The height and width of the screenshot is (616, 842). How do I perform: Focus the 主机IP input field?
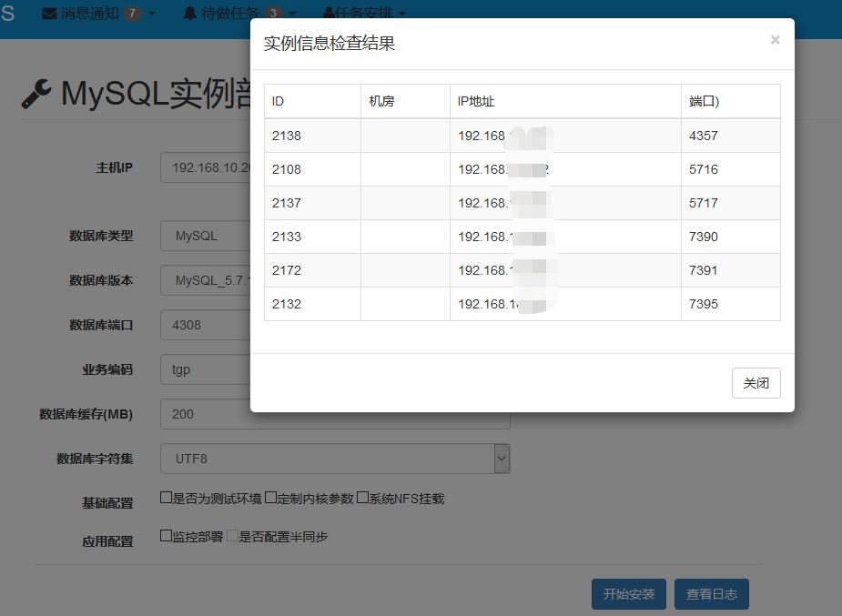click(x=206, y=167)
